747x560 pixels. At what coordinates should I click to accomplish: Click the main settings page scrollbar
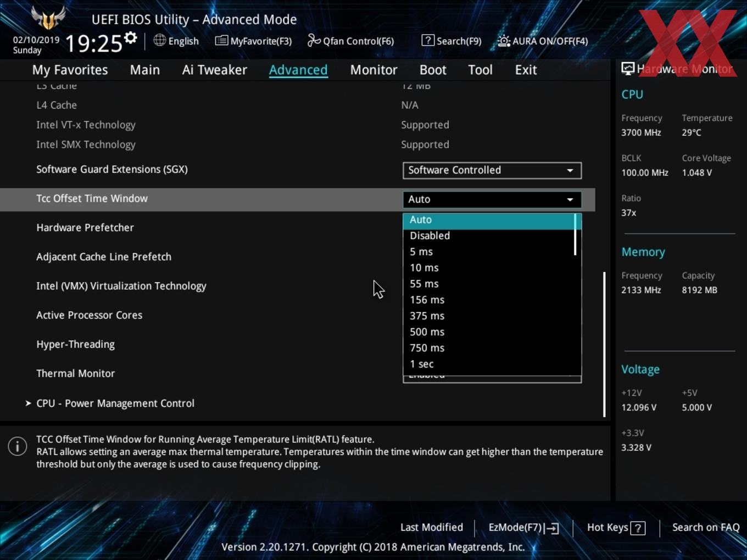(604, 344)
